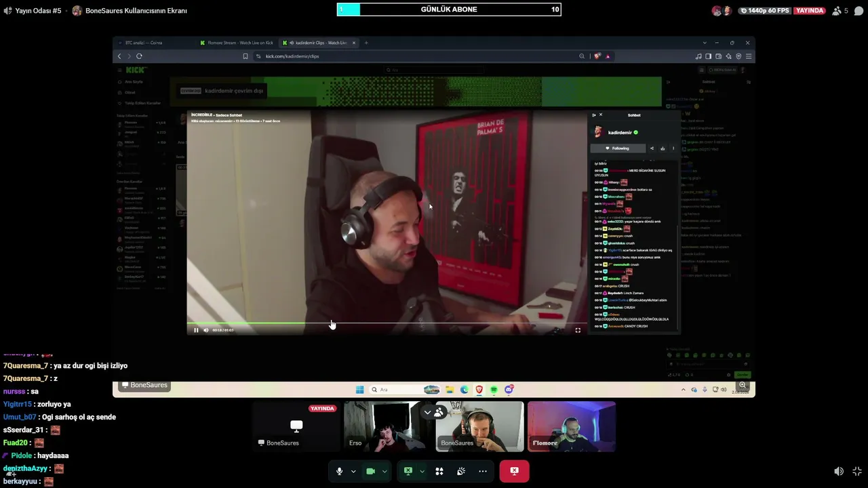Zoom the stream with the magnifier icon

743,386
